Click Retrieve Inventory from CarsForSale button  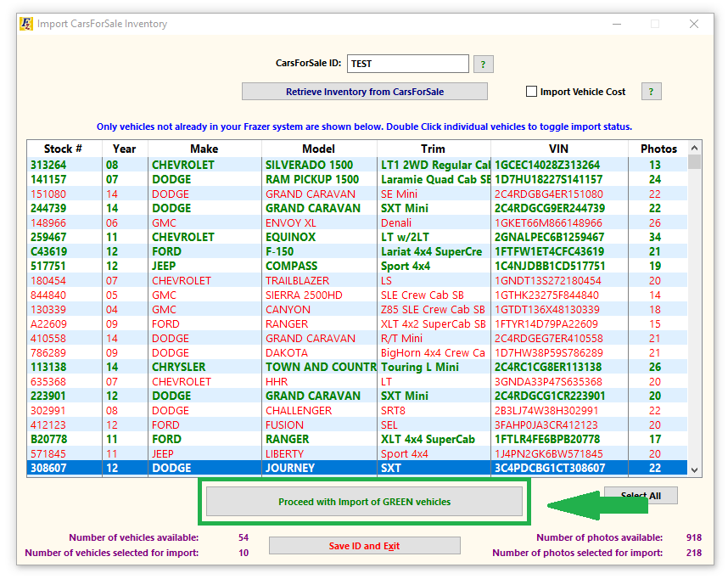coord(365,92)
